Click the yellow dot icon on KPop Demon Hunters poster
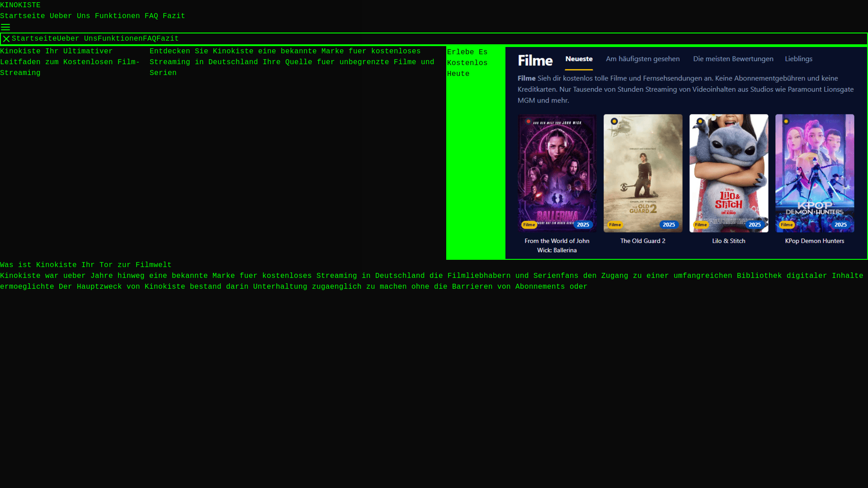The image size is (868, 488). click(x=786, y=122)
